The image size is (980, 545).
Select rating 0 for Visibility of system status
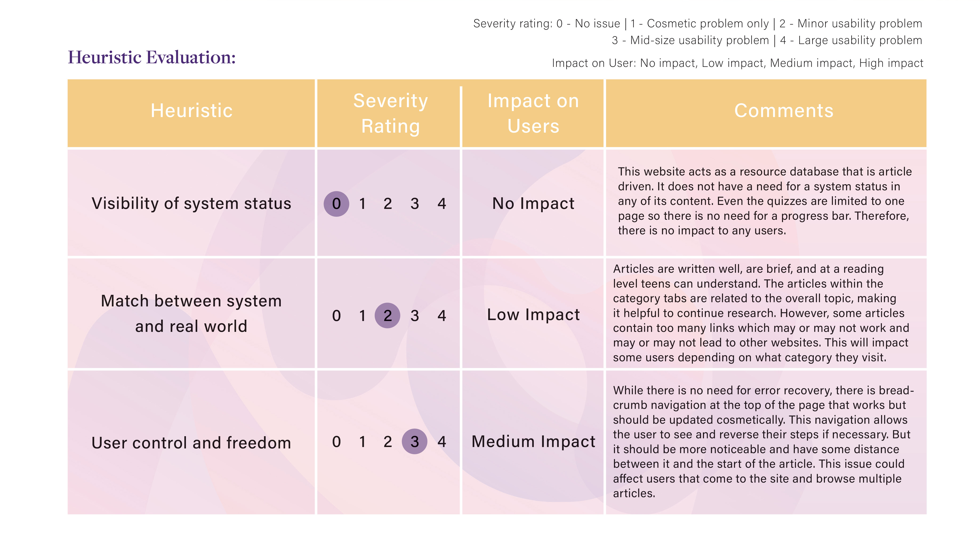(x=336, y=204)
